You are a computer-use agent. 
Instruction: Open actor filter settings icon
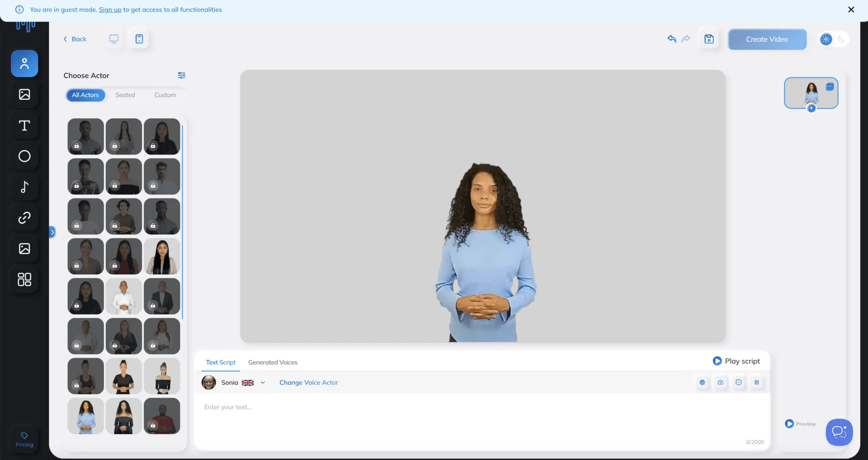181,75
